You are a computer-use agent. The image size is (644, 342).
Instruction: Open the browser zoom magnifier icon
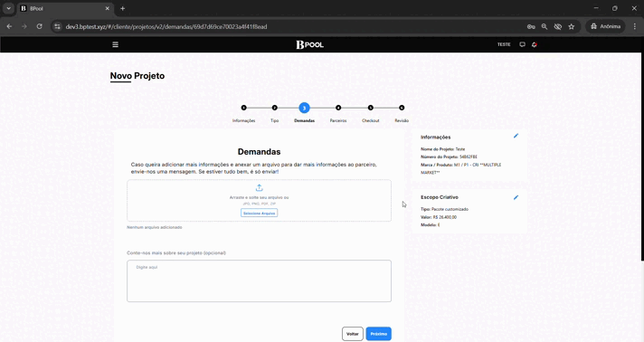click(x=545, y=26)
